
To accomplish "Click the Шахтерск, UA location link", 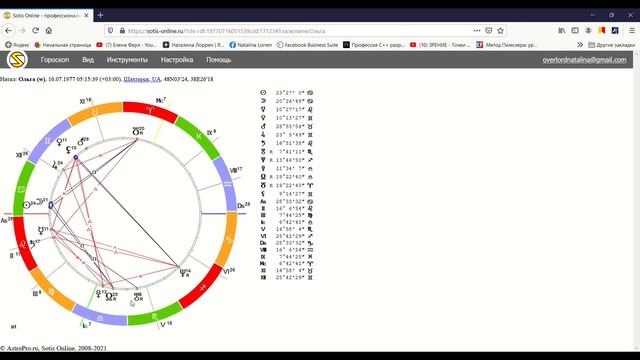I will point(142,79).
